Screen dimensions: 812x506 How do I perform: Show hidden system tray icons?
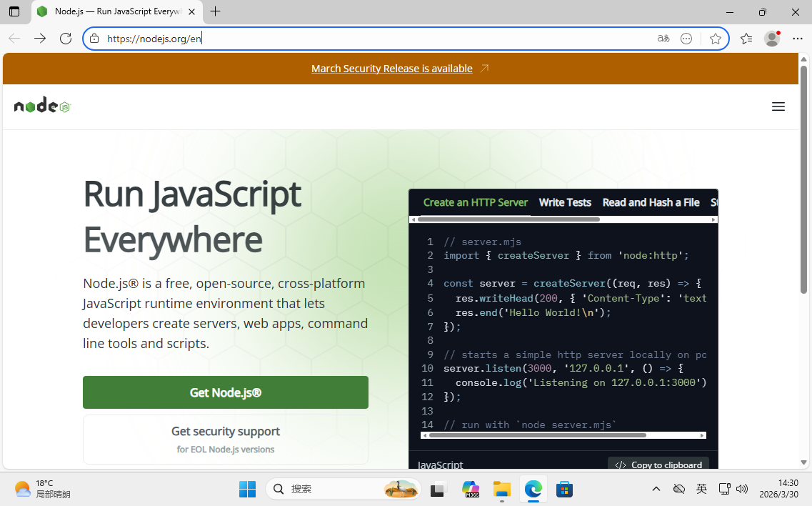click(656, 489)
